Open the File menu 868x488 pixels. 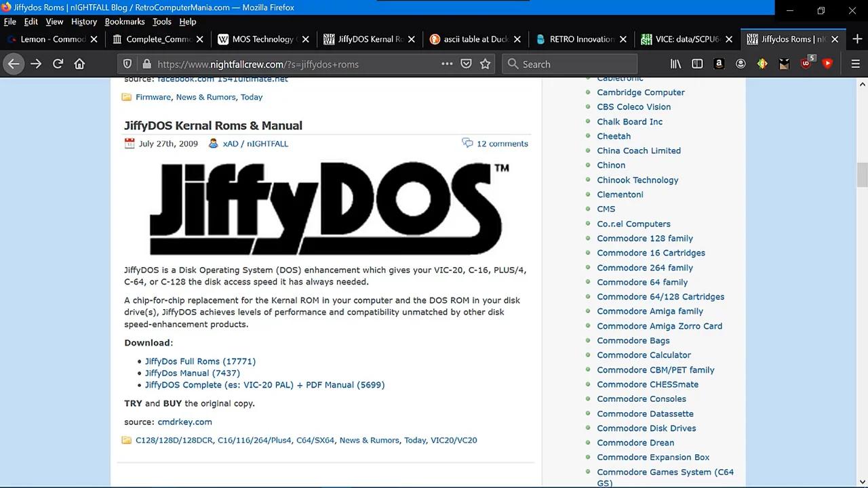coord(9,22)
